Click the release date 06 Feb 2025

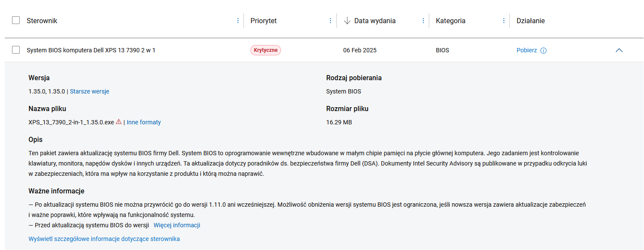[360, 50]
